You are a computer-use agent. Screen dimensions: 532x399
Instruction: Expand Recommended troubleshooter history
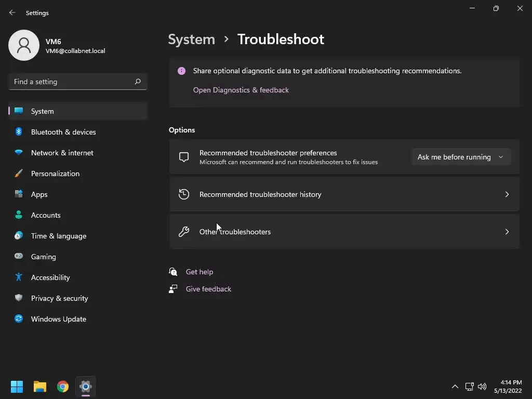[344, 194]
